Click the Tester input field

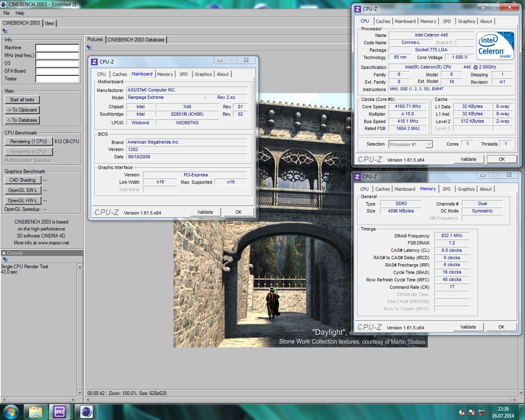57,79
